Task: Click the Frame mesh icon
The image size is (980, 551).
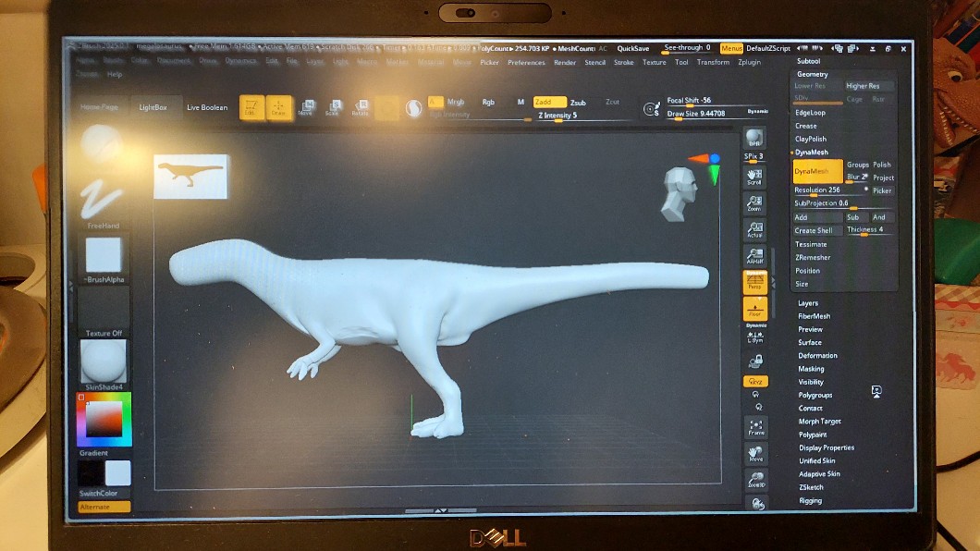Action: tap(756, 426)
